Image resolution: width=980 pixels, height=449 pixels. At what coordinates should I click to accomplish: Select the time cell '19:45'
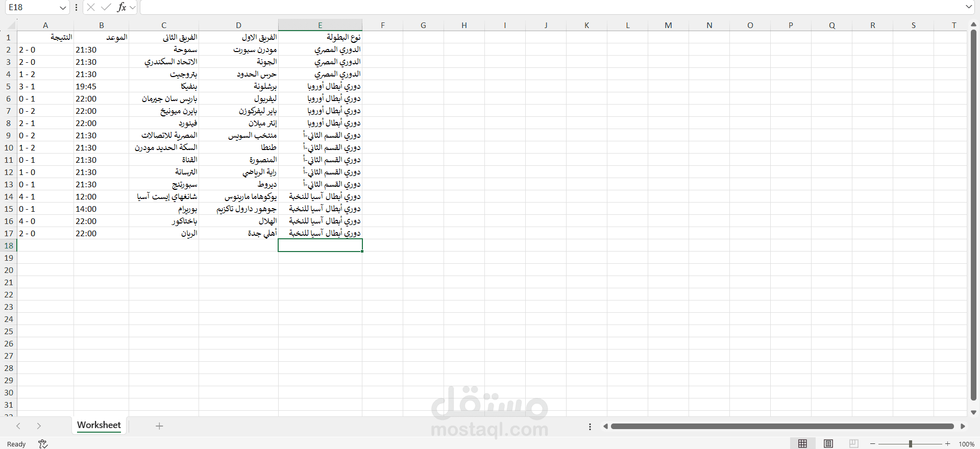(x=101, y=86)
